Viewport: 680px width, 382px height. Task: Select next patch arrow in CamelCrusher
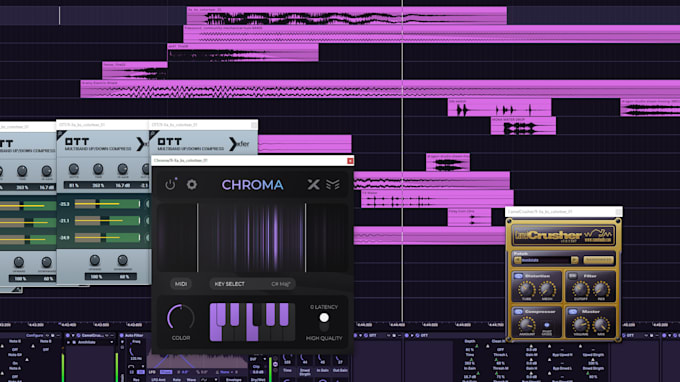575,260
